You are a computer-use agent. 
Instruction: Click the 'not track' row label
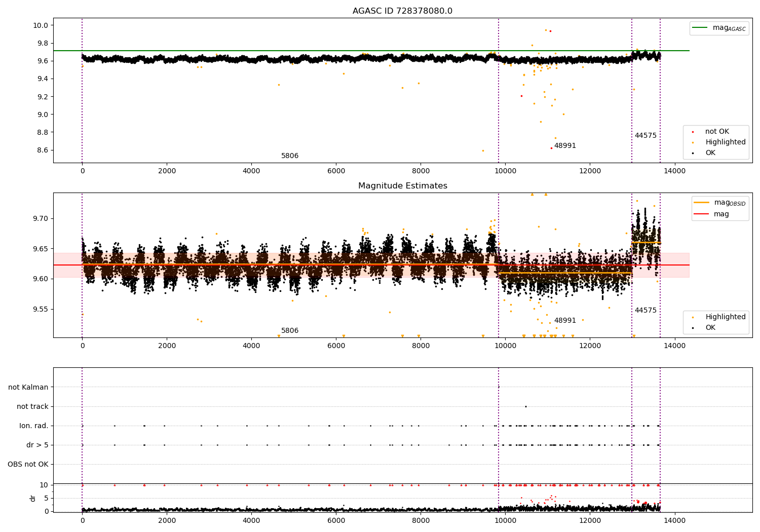click(32, 407)
